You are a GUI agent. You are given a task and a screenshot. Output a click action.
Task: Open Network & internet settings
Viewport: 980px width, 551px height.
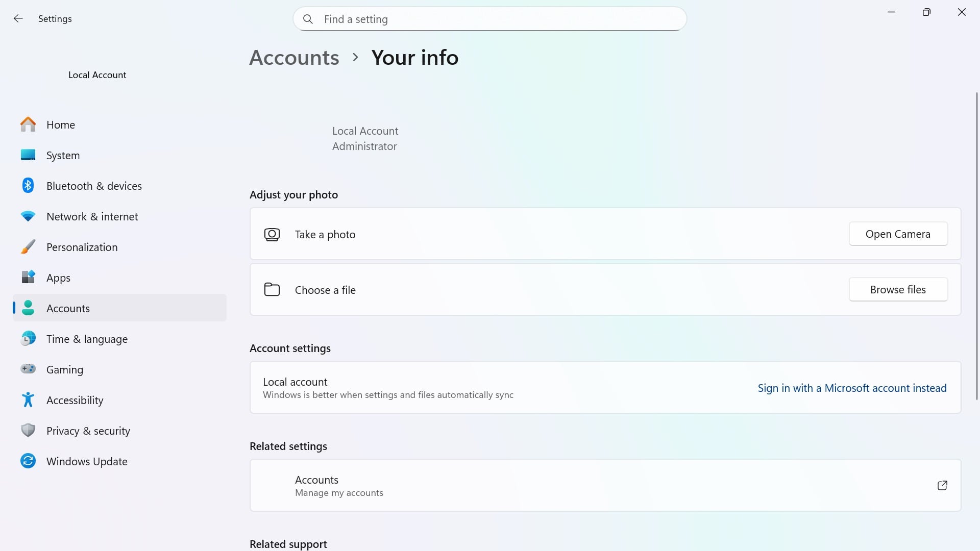[92, 216]
